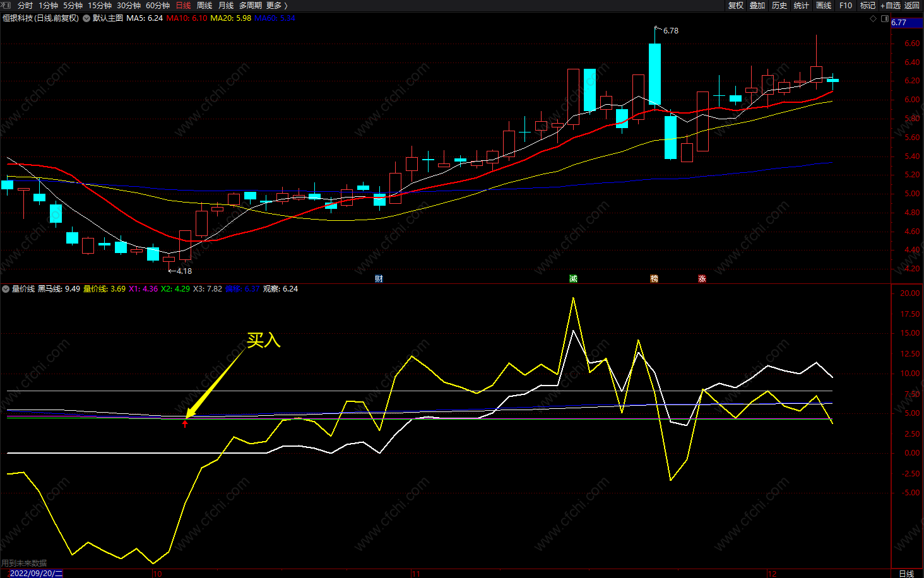
Task: Click the month 10 timeline marker
Action: [157, 574]
